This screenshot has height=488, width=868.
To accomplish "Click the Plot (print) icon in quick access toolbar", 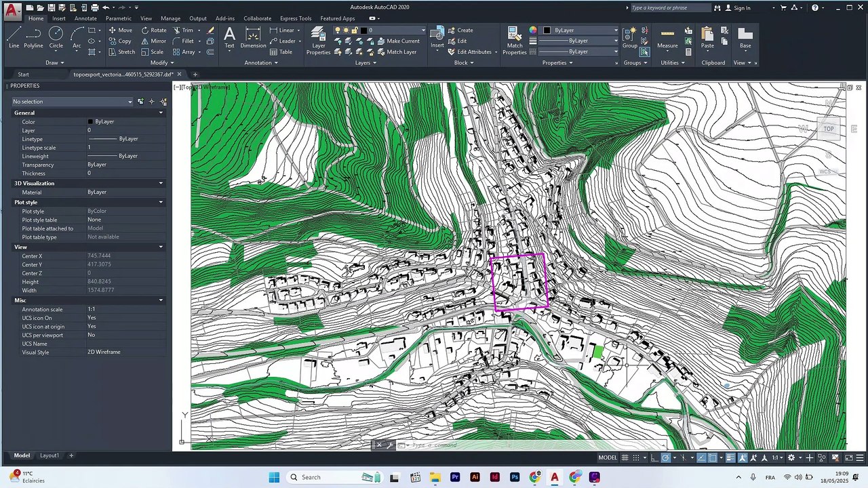I will click(95, 7).
